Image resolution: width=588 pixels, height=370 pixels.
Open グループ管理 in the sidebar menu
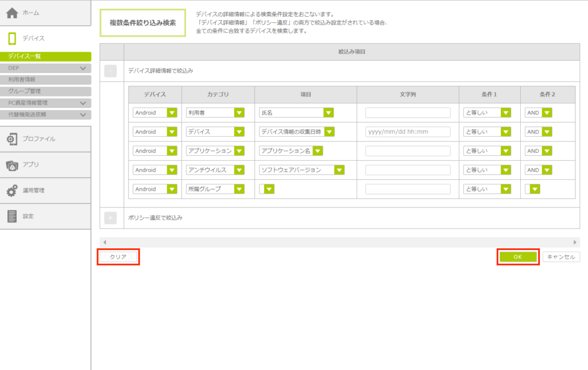coord(45,91)
